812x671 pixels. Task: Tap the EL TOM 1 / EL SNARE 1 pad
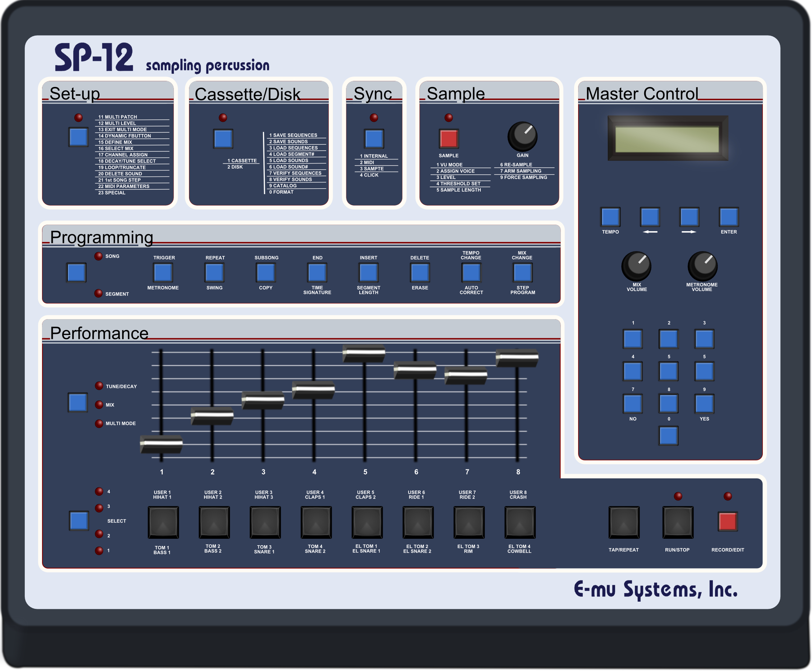[x=367, y=523]
